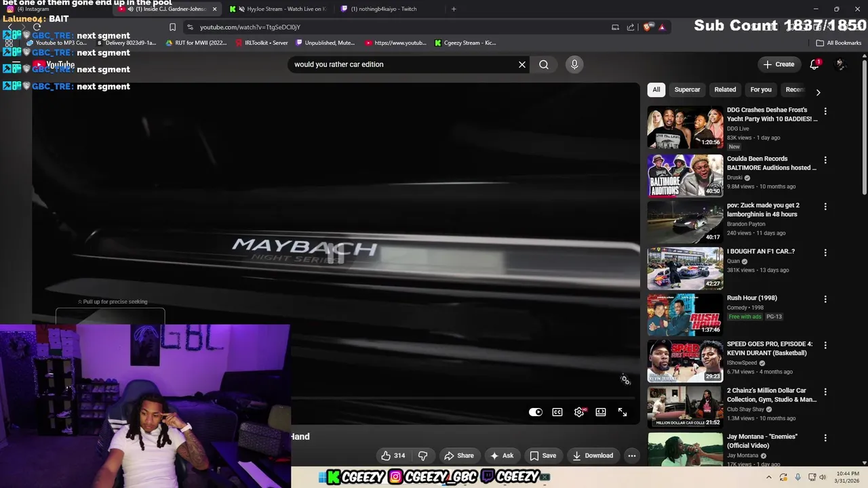Image resolution: width=868 pixels, height=488 pixels.
Task: Open RUT for MWII bookmark
Action: (x=195, y=43)
